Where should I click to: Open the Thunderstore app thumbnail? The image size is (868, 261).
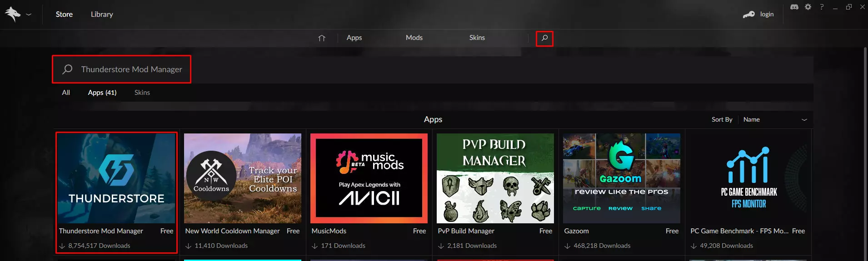pyautogui.click(x=116, y=178)
